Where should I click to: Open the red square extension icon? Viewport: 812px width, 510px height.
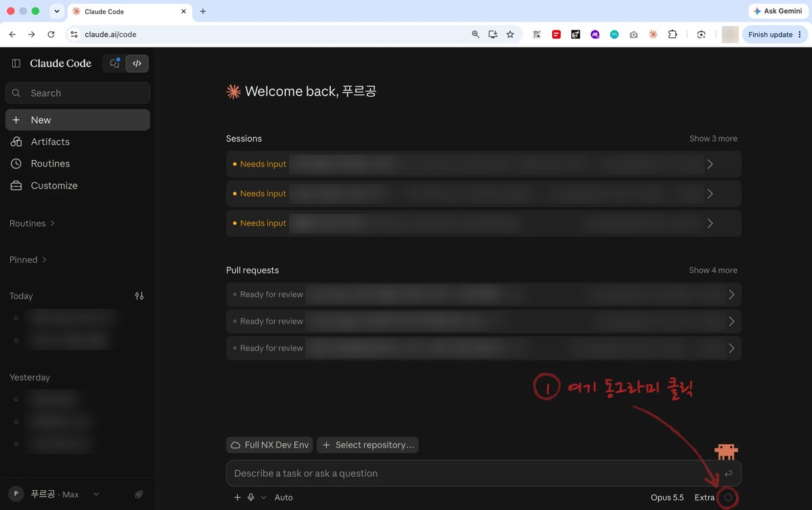556,35
